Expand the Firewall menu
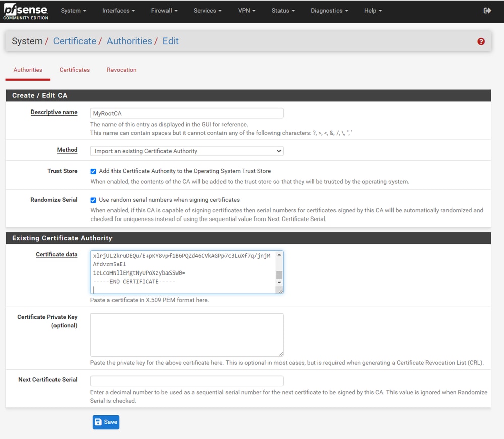The width and height of the screenshot is (504, 439). 164,11
